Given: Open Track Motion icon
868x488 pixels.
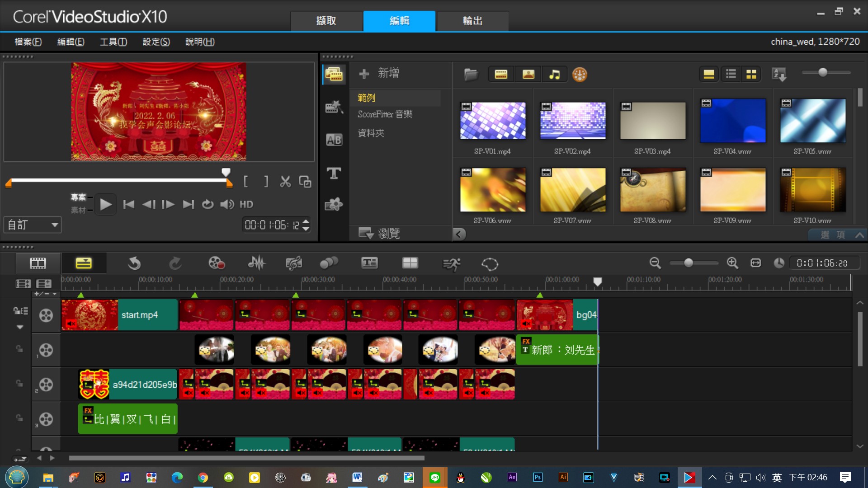Looking at the screenshot, I should (329, 263).
